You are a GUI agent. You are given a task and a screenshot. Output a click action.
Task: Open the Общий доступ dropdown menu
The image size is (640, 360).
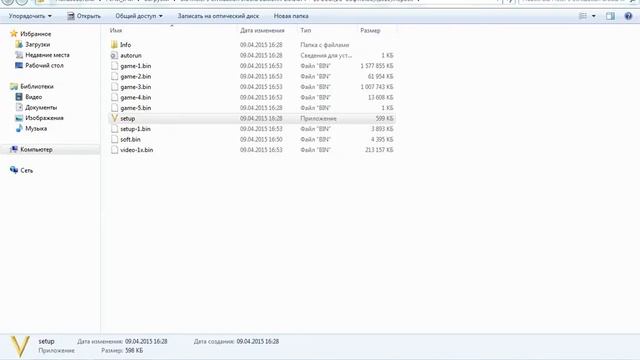click(x=139, y=16)
